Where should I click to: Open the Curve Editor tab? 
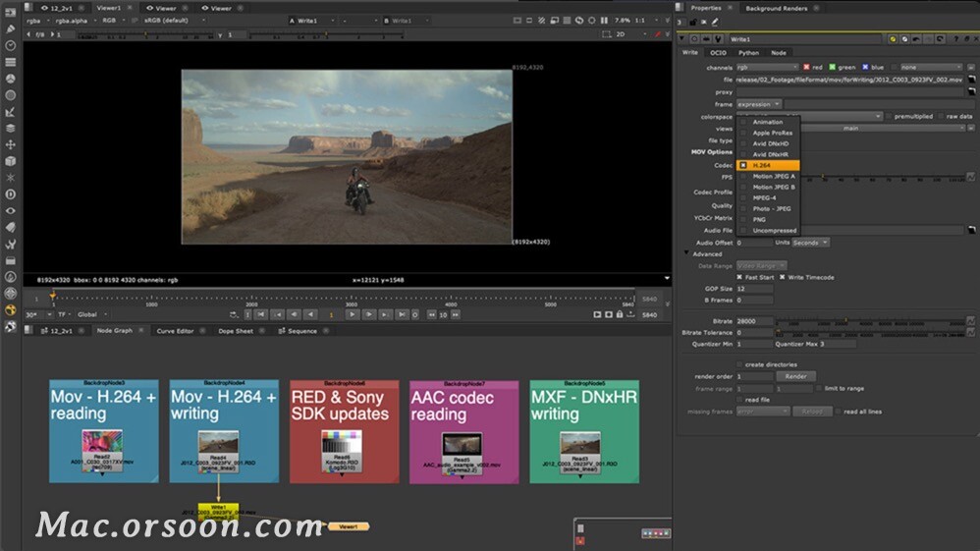(x=175, y=331)
